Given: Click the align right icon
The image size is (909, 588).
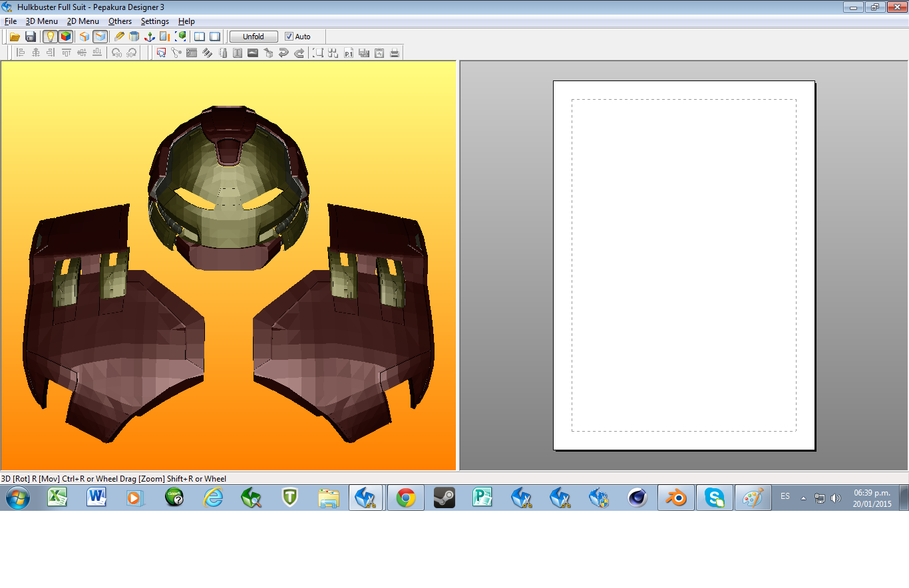Looking at the screenshot, I should coord(51,53).
